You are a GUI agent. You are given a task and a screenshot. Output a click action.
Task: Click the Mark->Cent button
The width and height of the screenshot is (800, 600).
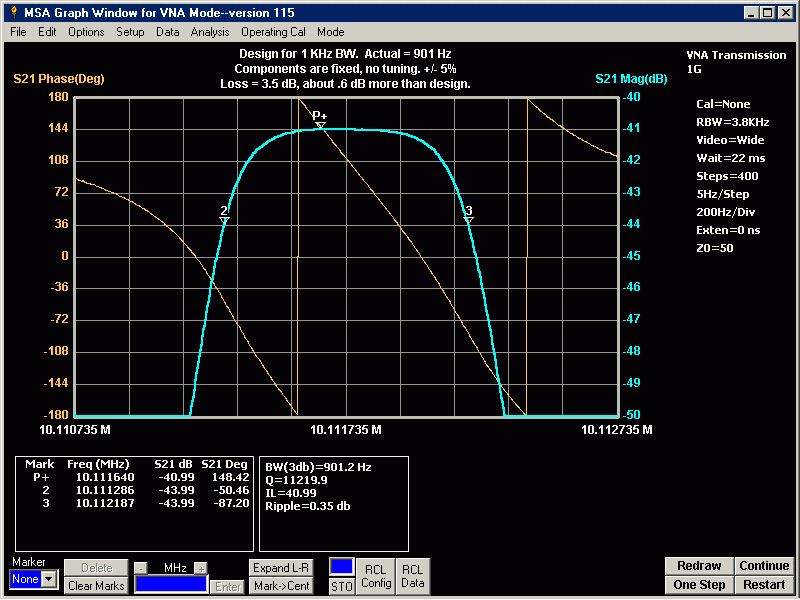click(281, 586)
